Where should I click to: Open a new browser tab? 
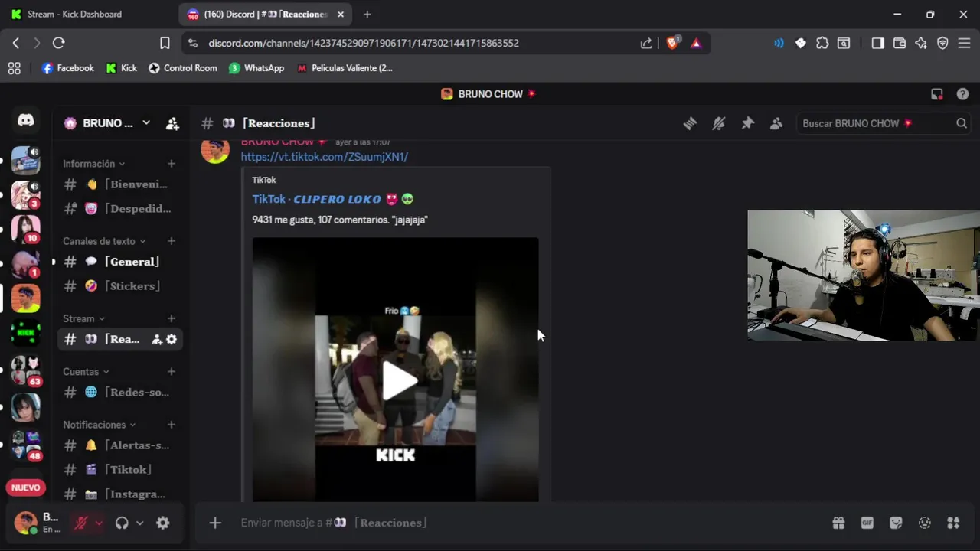[367, 14]
